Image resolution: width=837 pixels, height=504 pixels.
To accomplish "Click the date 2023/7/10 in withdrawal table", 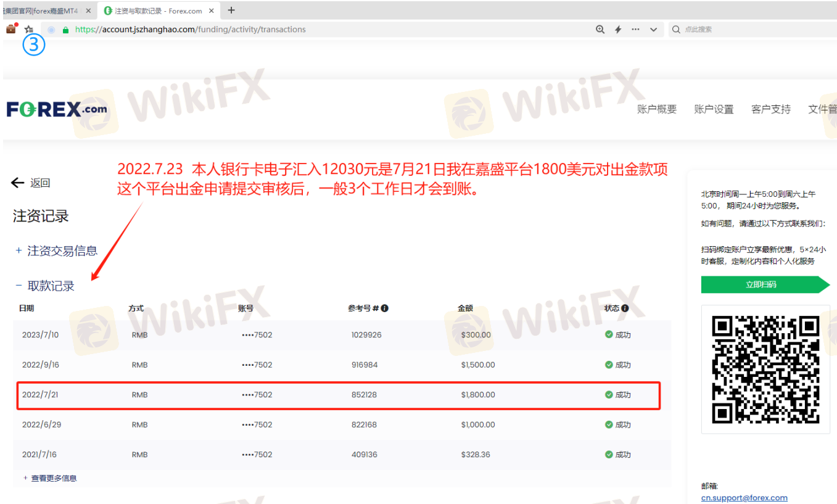I will [x=40, y=335].
